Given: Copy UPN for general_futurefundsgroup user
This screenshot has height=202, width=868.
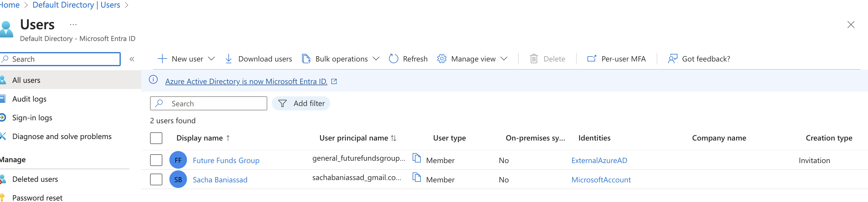Looking at the screenshot, I should [417, 158].
